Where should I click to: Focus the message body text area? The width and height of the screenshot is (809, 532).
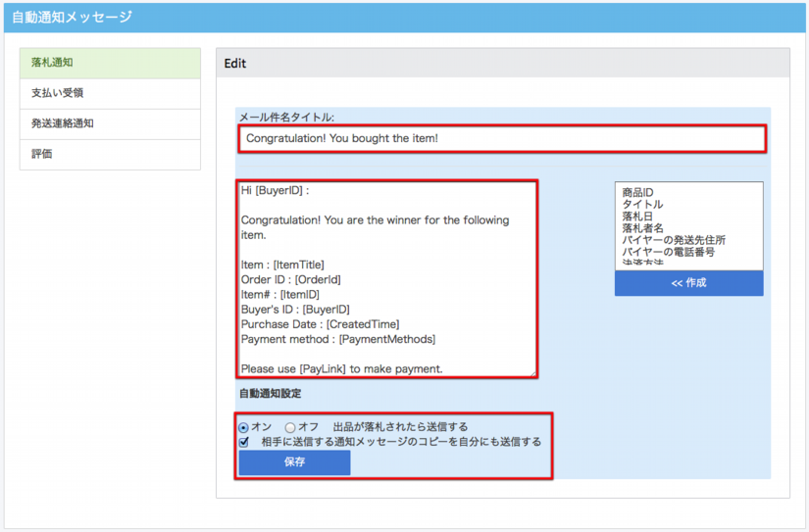click(x=387, y=279)
